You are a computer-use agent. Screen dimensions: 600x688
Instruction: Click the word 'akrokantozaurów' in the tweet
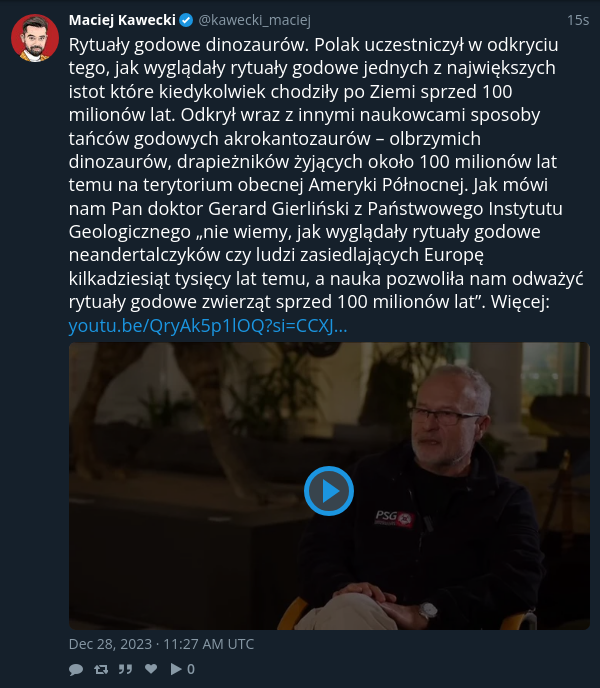(x=297, y=139)
